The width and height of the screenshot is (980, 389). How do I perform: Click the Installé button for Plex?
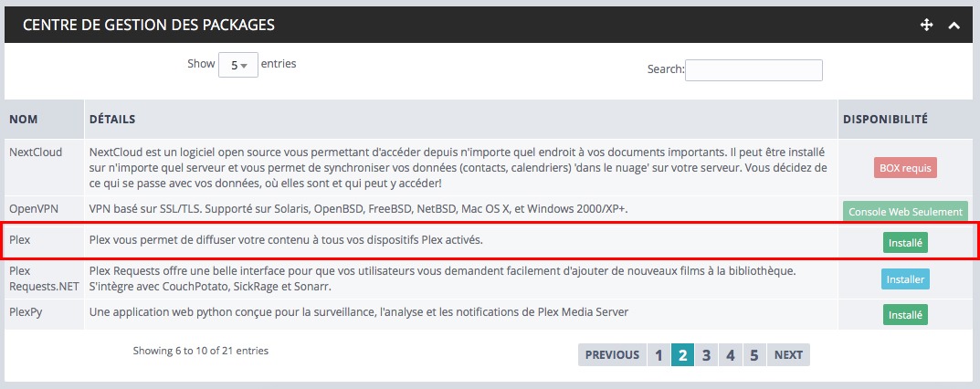pyautogui.click(x=905, y=243)
